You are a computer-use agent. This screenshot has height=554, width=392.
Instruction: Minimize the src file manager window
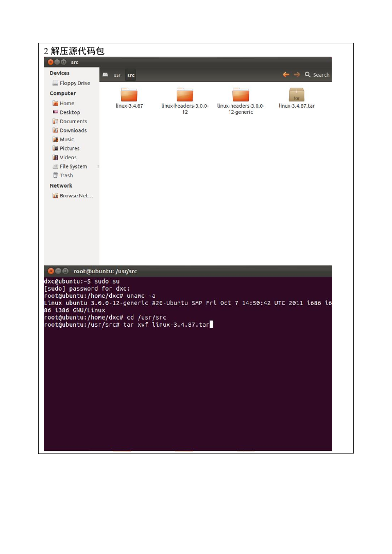[x=57, y=62]
